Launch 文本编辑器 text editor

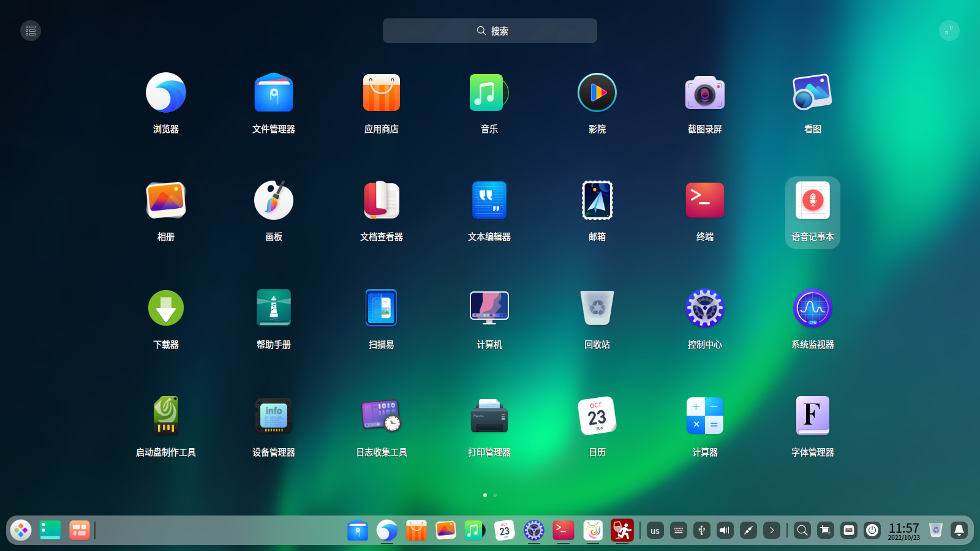coord(489,200)
